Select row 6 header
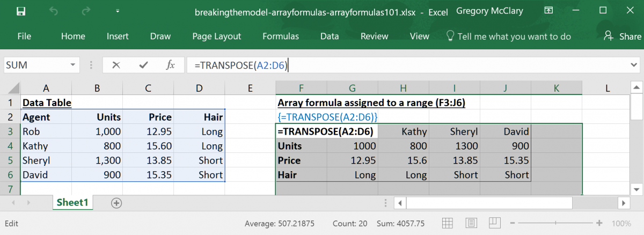The width and height of the screenshot is (644, 235). (x=10, y=175)
